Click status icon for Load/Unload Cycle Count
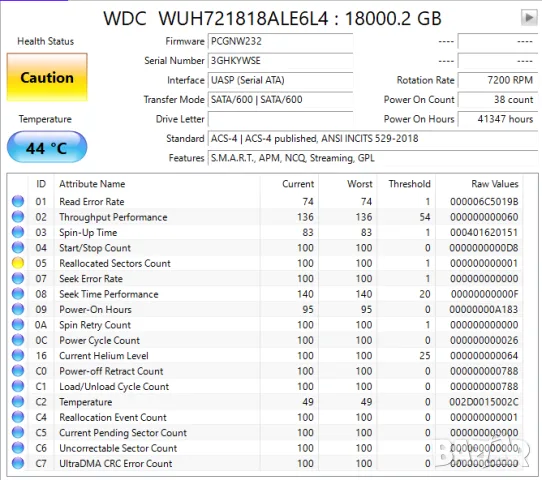The height and width of the screenshot is (480, 542). [x=18, y=386]
